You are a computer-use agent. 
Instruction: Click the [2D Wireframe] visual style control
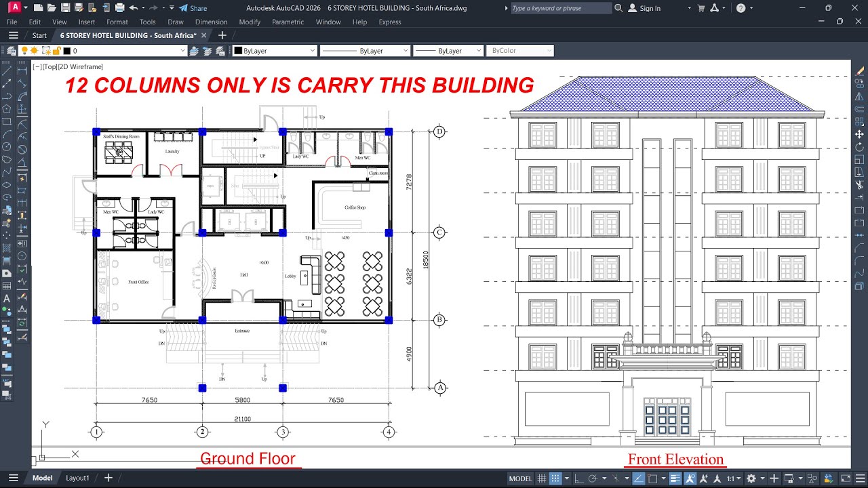coord(80,67)
